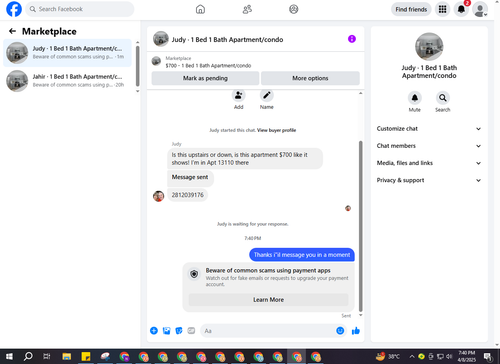The image size is (500, 364).
Task: Open the Windows Start menu
Action: (9, 356)
